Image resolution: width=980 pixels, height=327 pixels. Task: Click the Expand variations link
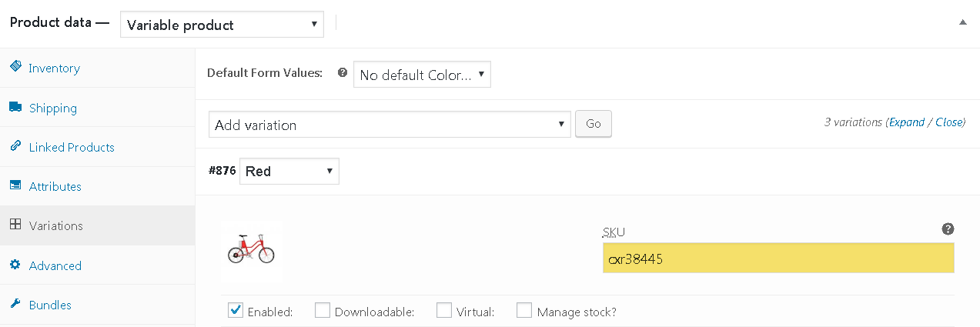907,122
